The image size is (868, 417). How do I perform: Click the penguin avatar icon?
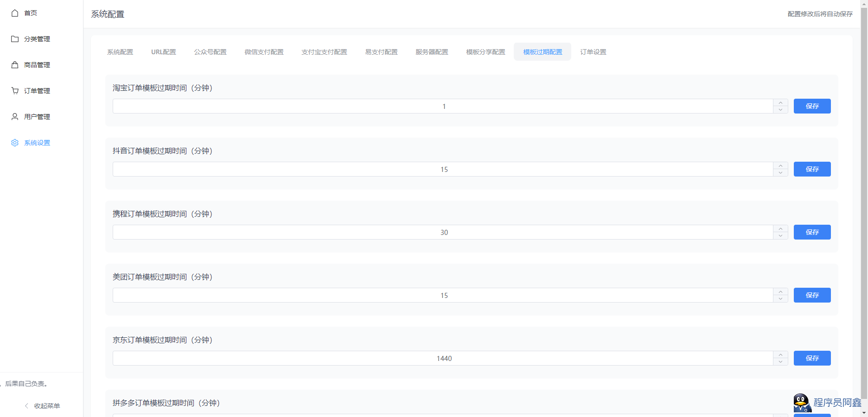802,403
